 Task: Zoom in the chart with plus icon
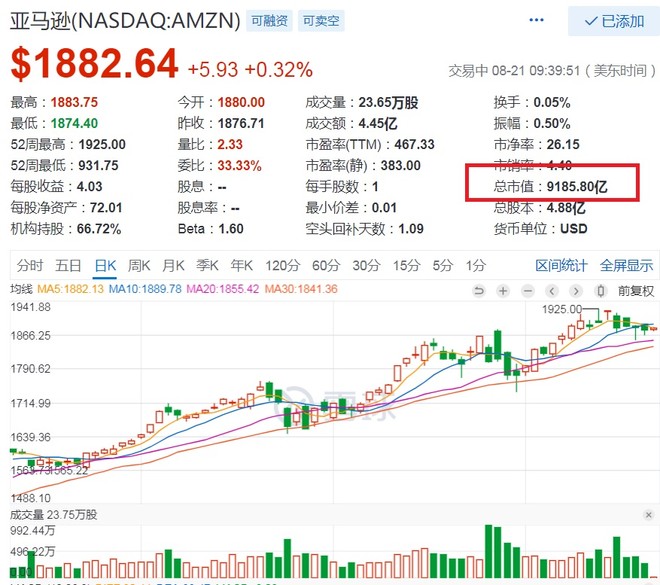(x=503, y=291)
